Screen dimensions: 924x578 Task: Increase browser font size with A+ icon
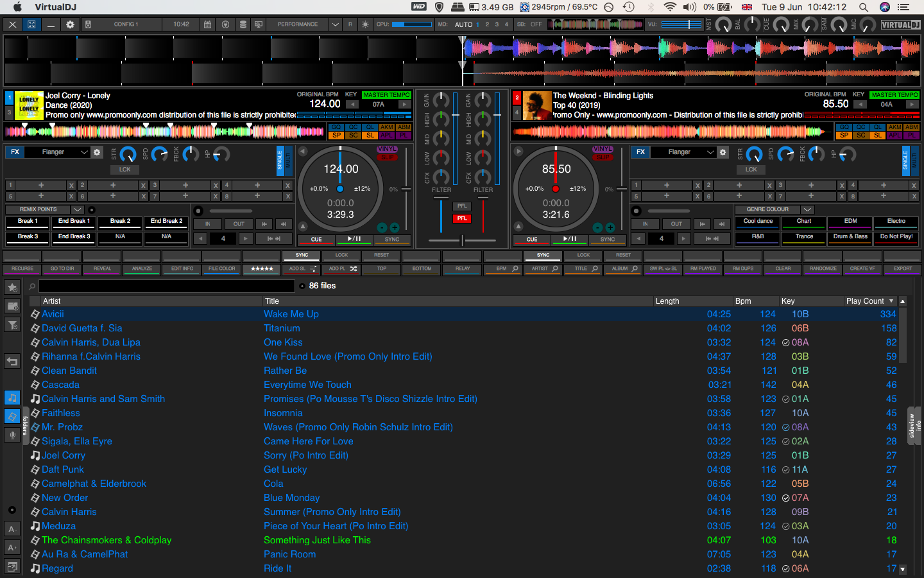12,548
